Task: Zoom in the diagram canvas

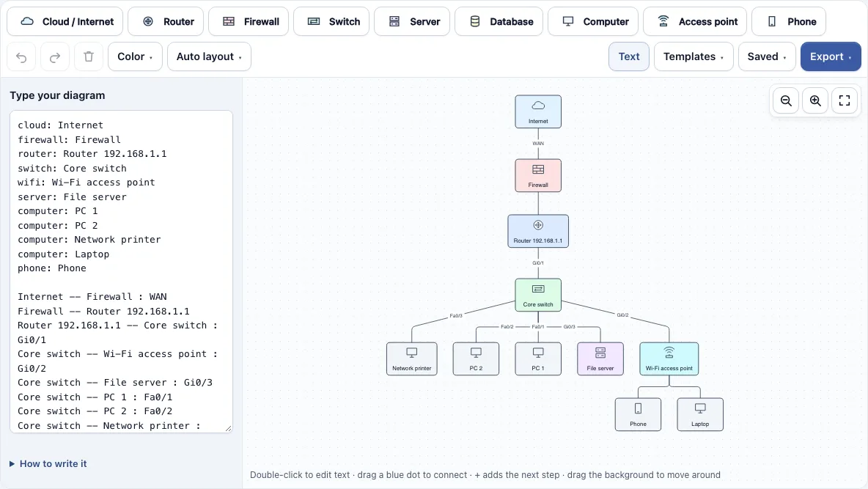Action: coord(815,100)
